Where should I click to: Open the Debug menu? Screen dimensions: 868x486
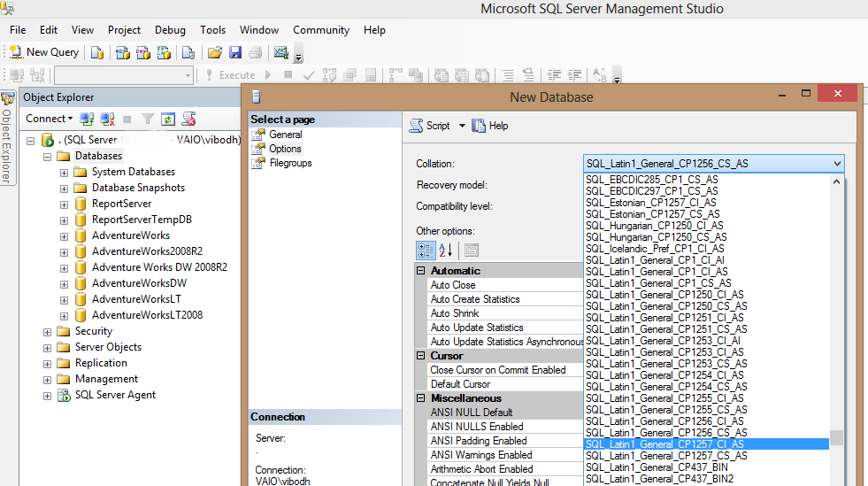(x=170, y=30)
